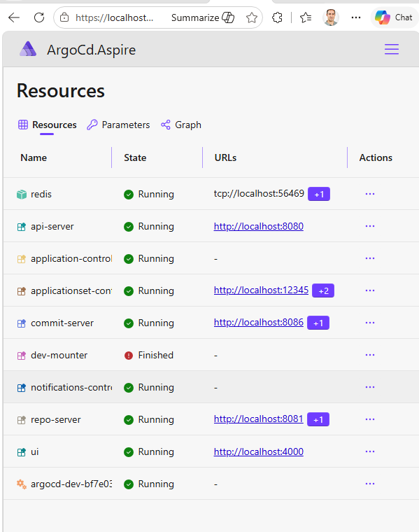The height and width of the screenshot is (532, 419).
Task: Open the hamburger navigation menu
Action: coord(392,50)
